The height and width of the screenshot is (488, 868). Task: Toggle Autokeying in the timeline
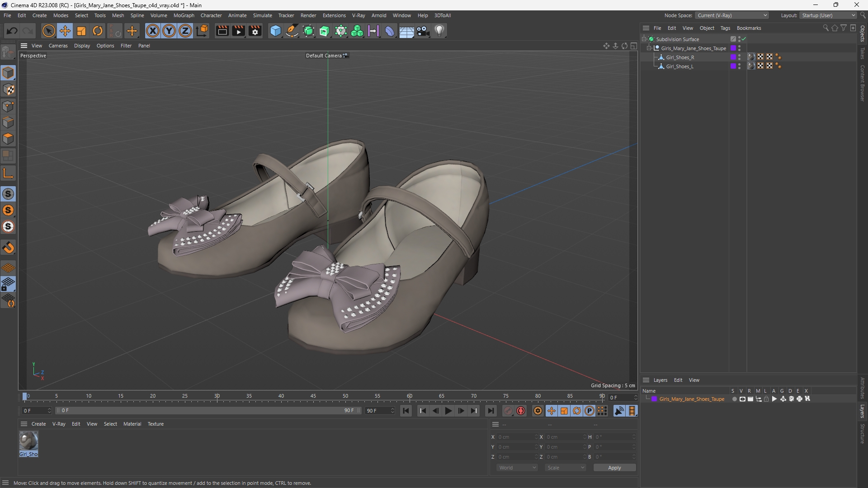point(521,411)
